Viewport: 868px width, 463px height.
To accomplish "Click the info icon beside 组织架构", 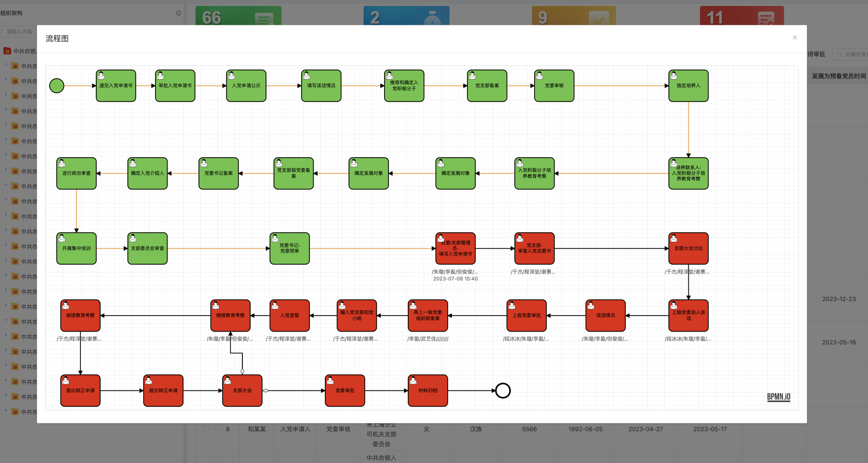I will click(178, 13).
